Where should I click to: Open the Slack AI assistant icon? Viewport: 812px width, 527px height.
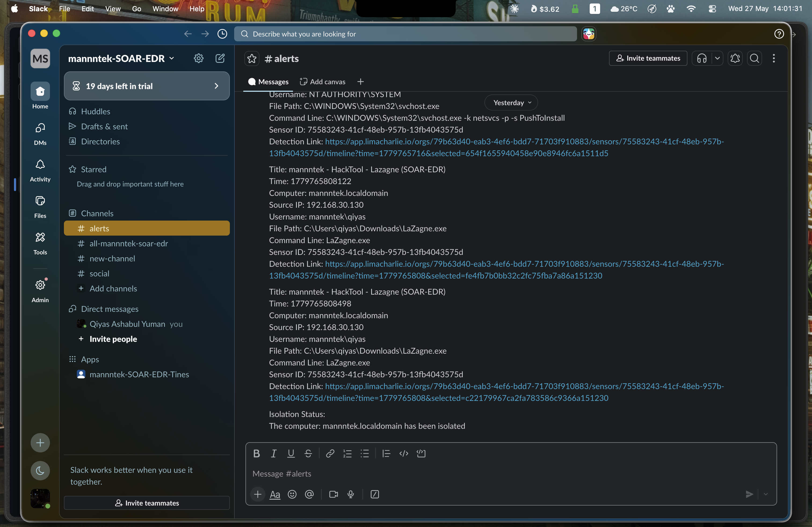(x=589, y=34)
